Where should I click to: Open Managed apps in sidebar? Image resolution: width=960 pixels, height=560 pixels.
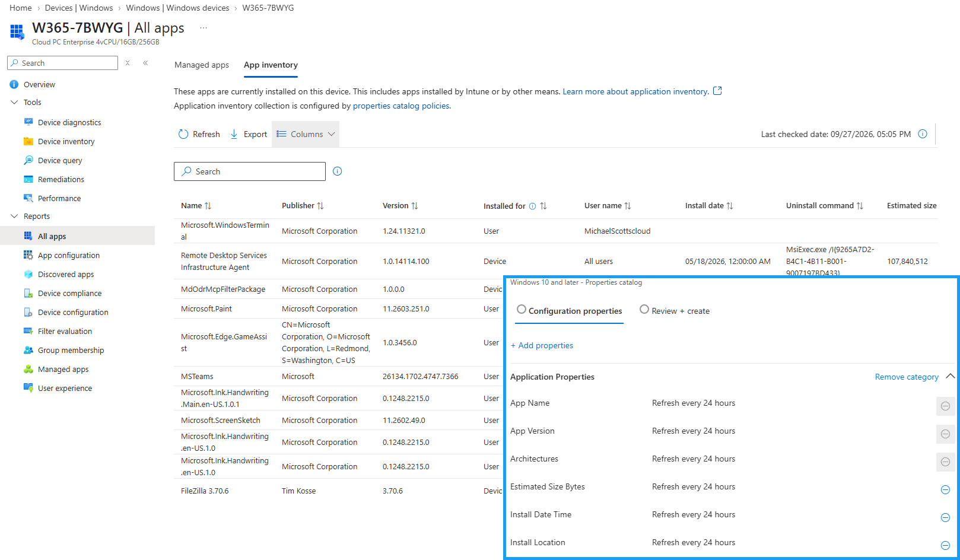pyautogui.click(x=63, y=369)
